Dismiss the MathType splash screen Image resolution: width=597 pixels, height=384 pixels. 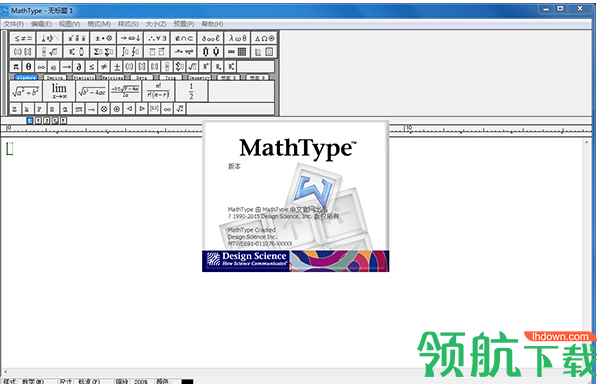pyautogui.click(x=295, y=197)
